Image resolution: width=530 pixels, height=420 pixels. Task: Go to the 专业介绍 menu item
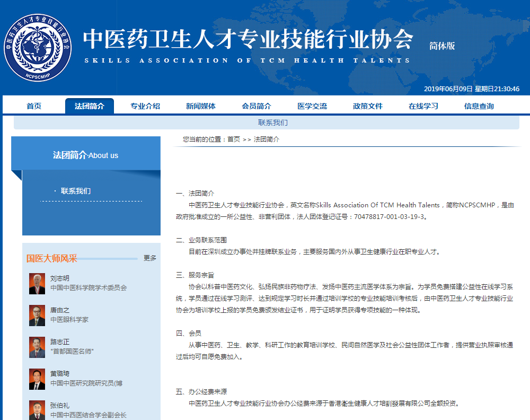pyautogui.click(x=145, y=106)
